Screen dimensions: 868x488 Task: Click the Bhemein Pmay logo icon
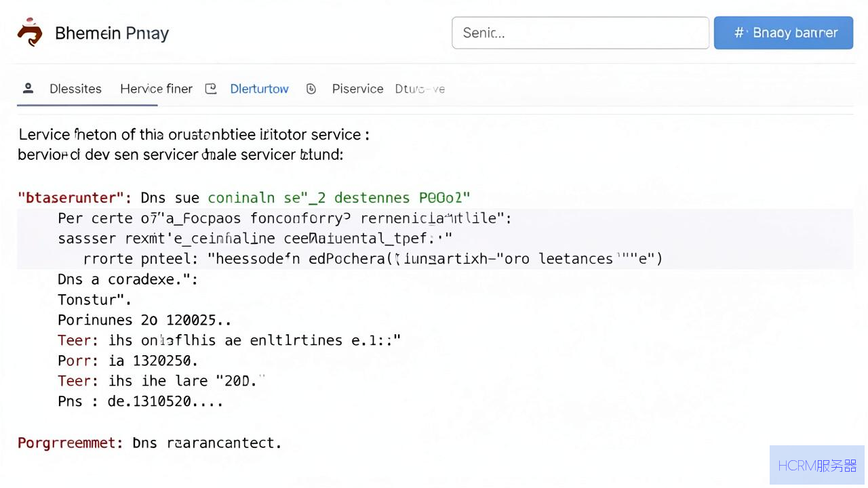tap(30, 32)
